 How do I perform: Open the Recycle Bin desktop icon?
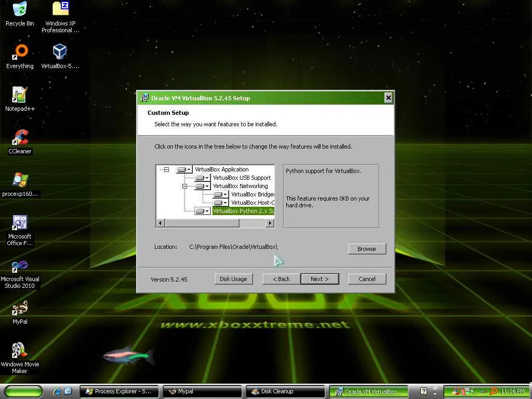(x=20, y=14)
